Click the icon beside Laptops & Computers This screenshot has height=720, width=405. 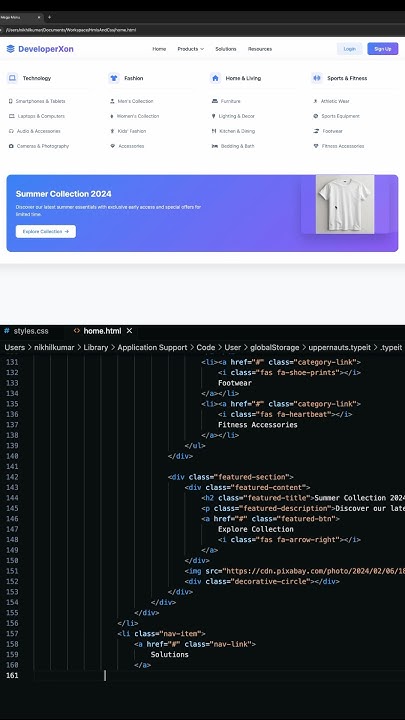11,116
